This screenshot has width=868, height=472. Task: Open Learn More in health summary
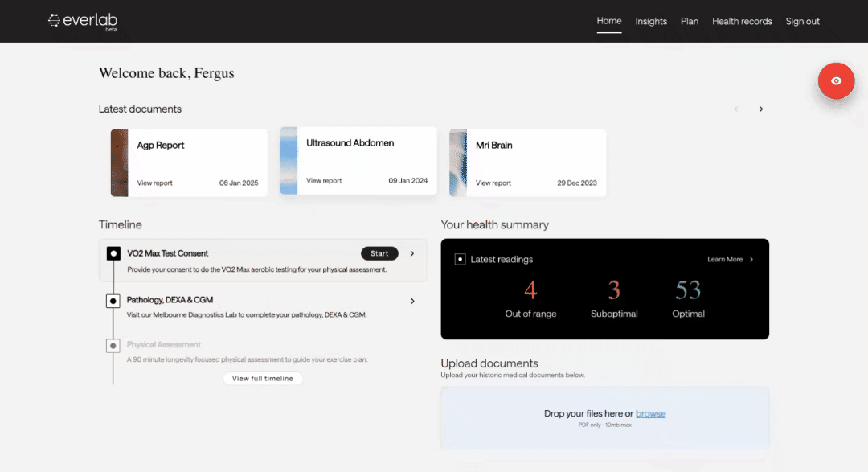pyautogui.click(x=730, y=260)
